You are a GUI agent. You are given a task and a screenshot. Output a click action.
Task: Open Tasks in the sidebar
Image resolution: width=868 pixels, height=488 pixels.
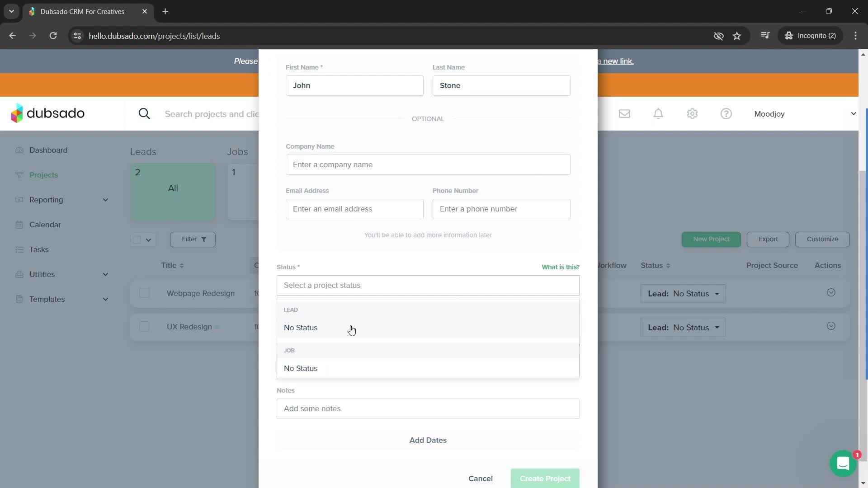(x=39, y=249)
